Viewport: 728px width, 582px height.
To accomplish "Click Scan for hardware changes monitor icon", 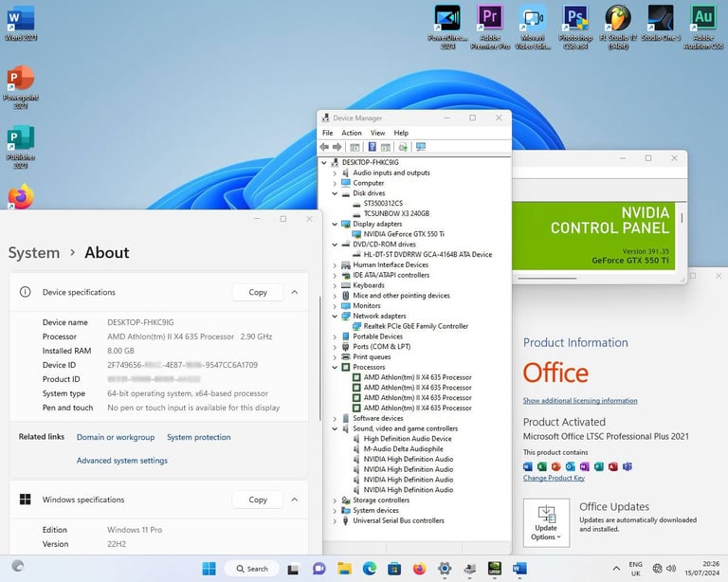I will pyautogui.click(x=421, y=147).
